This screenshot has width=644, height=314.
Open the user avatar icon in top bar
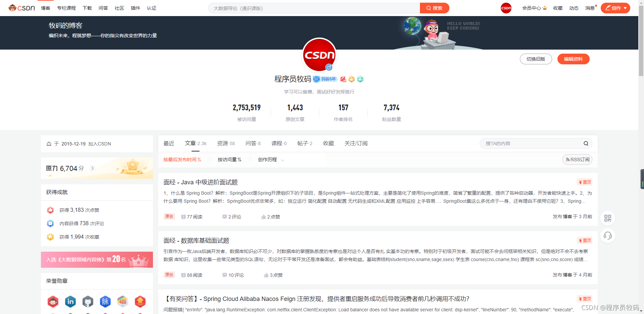coord(506,8)
